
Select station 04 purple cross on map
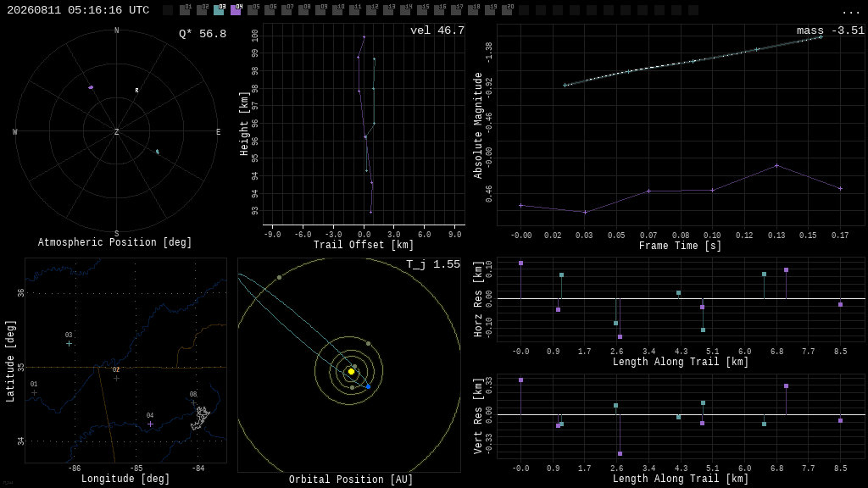(x=150, y=424)
